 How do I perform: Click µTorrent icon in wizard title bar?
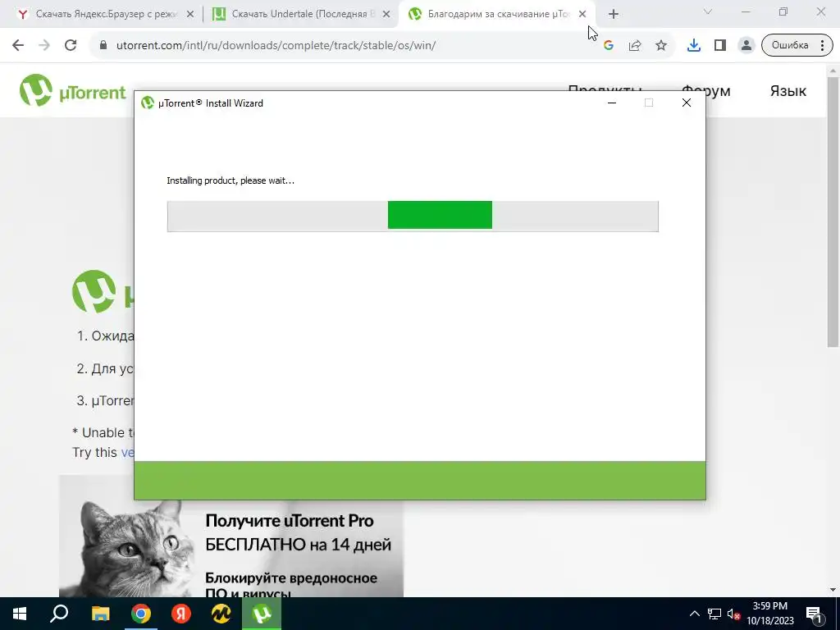148,103
